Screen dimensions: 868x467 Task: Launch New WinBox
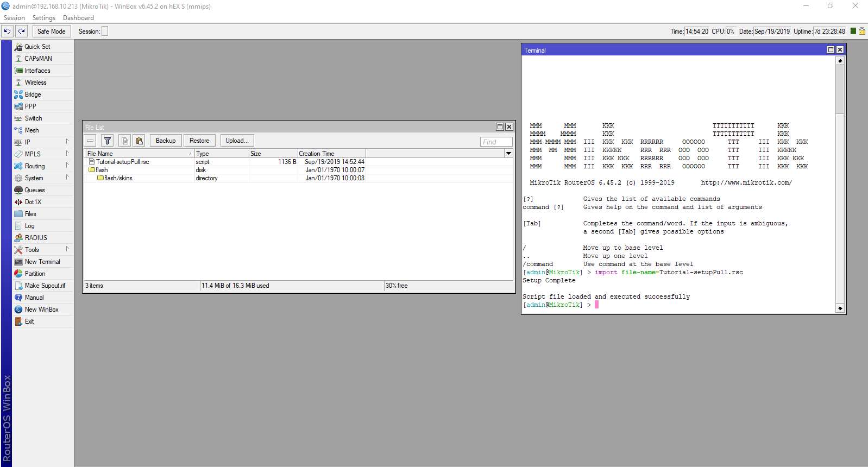click(42, 310)
